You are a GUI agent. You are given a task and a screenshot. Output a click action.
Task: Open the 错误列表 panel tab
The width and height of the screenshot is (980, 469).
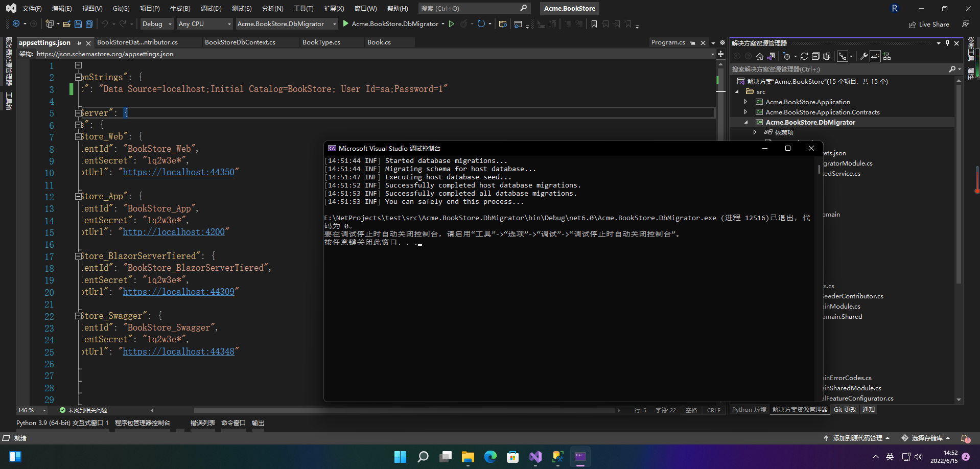pos(202,423)
